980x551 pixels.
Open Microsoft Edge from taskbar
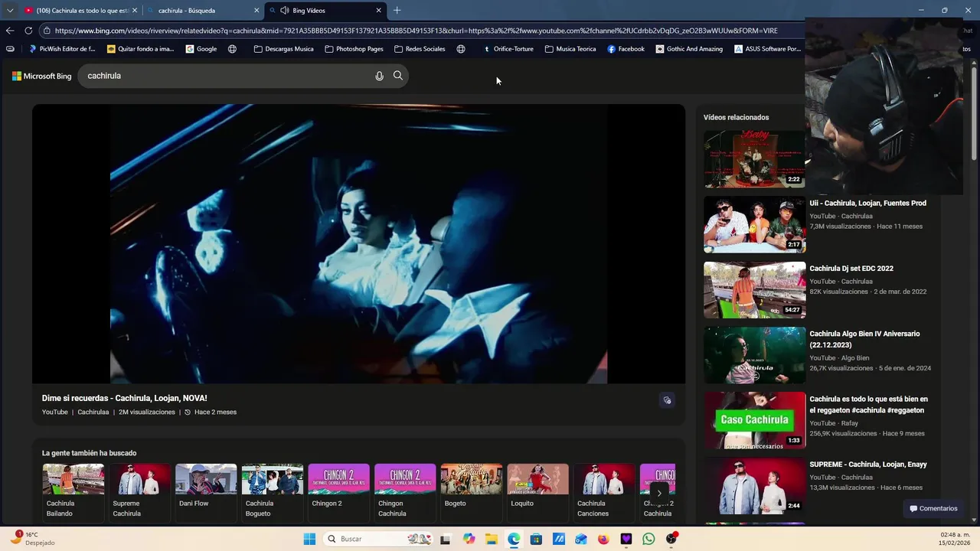(514, 539)
